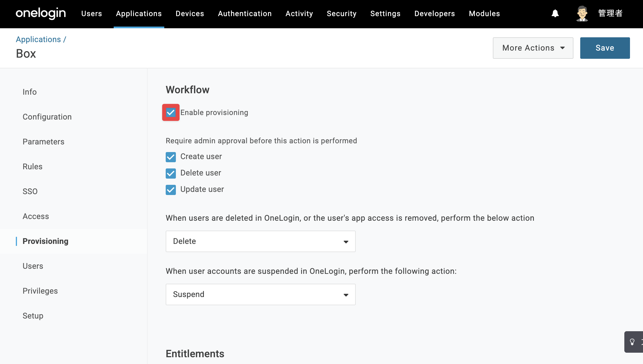643x364 pixels.
Task: Open the Security menu
Action: click(342, 14)
